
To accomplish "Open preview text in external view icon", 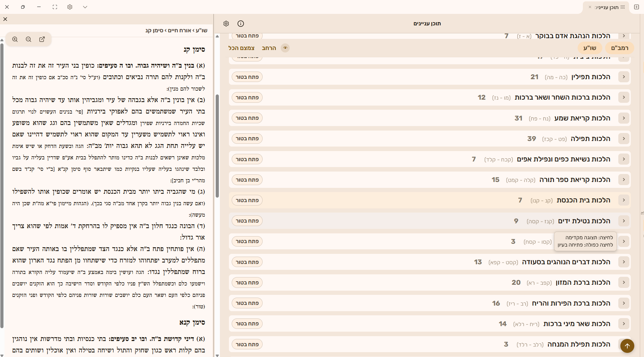I will (x=42, y=39).
